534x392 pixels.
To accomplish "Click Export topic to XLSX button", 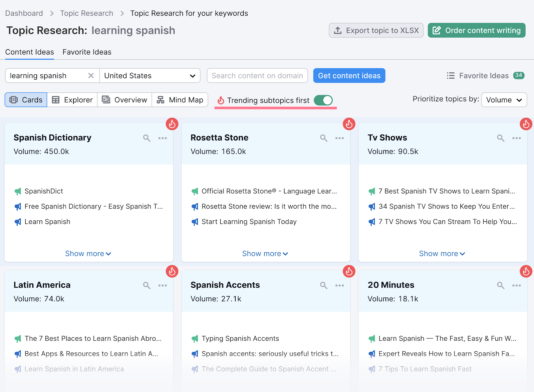I will 376,30.
